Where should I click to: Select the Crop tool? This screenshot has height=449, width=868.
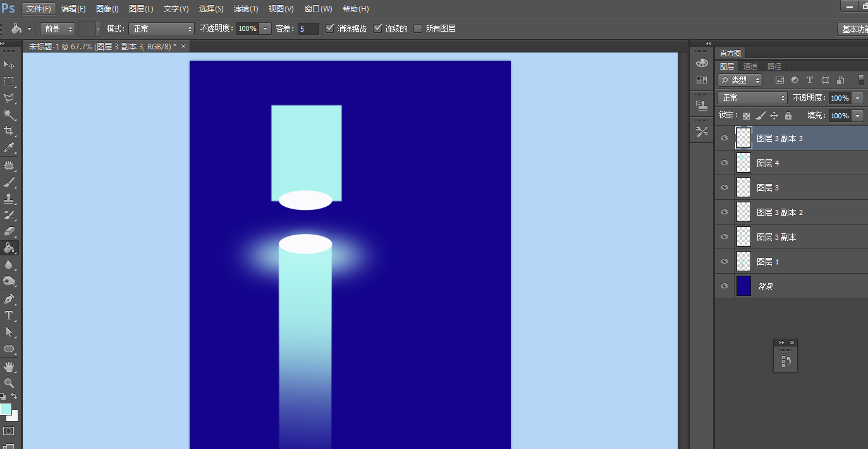9,131
